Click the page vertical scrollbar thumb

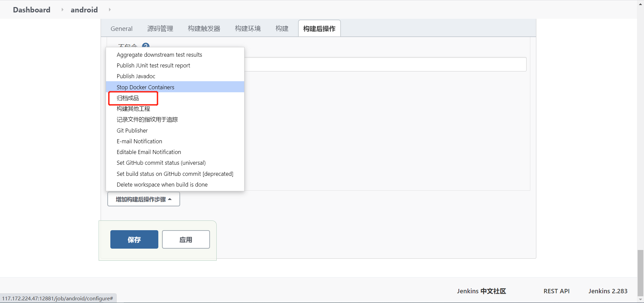641,273
